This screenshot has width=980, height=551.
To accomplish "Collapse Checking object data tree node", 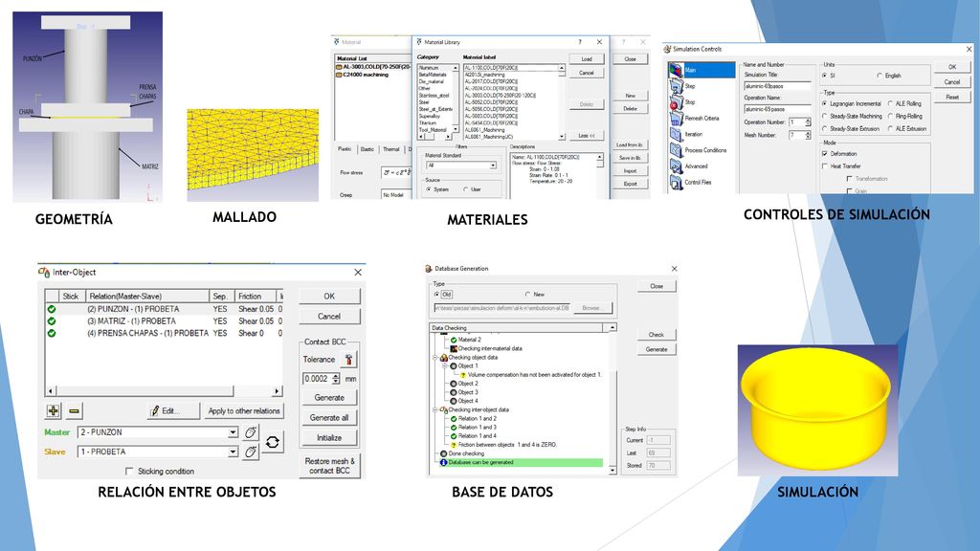I will tap(435, 358).
